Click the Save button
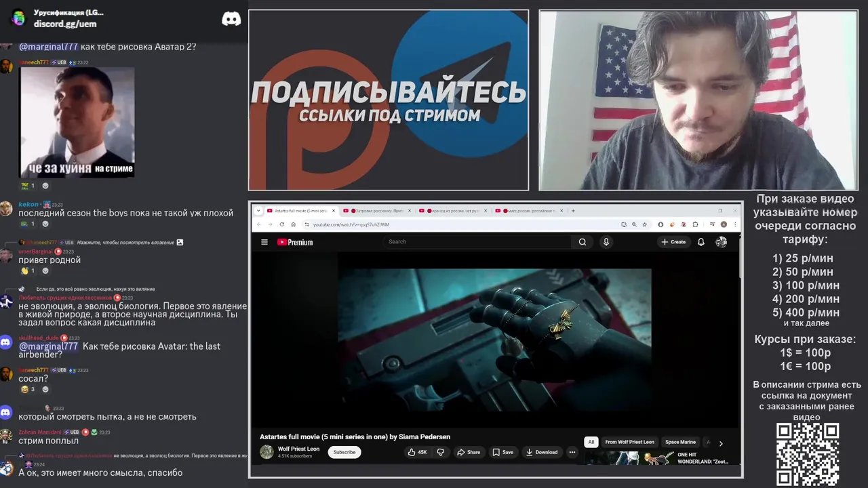This screenshot has width=868, height=488. point(503,452)
